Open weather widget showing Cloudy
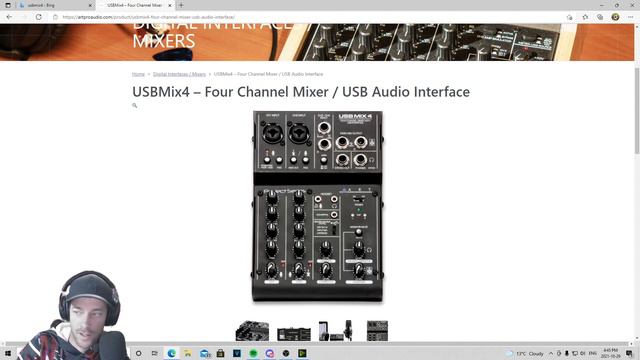Image resolution: width=640 pixels, height=360 pixels. [x=525, y=353]
